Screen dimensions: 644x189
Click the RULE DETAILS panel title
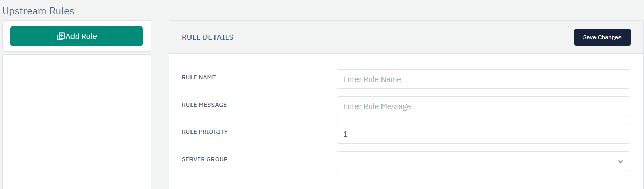point(208,37)
